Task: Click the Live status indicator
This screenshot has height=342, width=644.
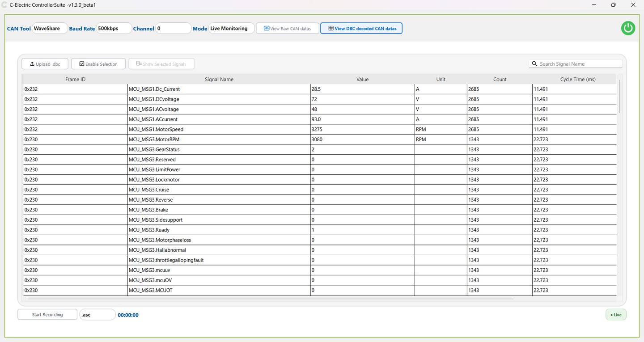Action: (x=616, y=315)
